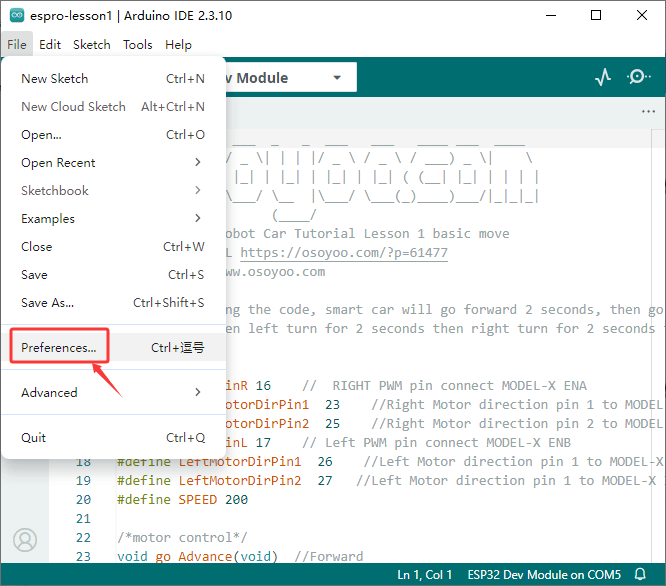Open the board selector dropdown arrow
Image resolution: width=666 pixels, height=586 pixels.
[337, 78]
